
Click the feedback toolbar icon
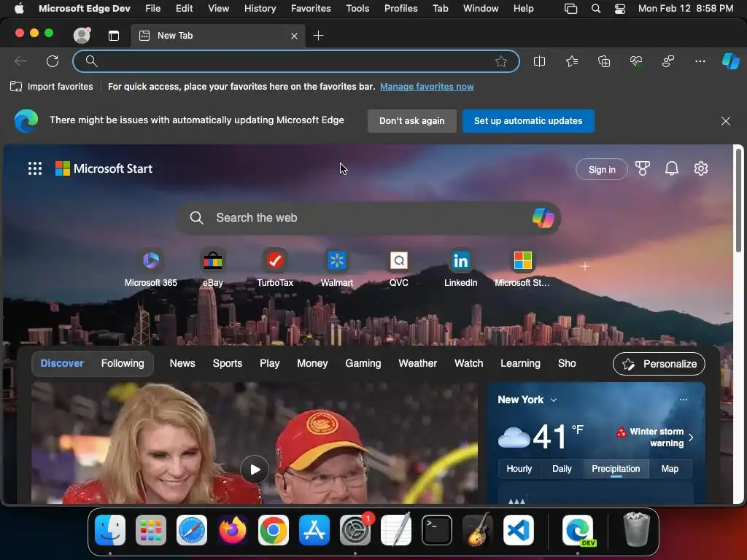(668, 61)
